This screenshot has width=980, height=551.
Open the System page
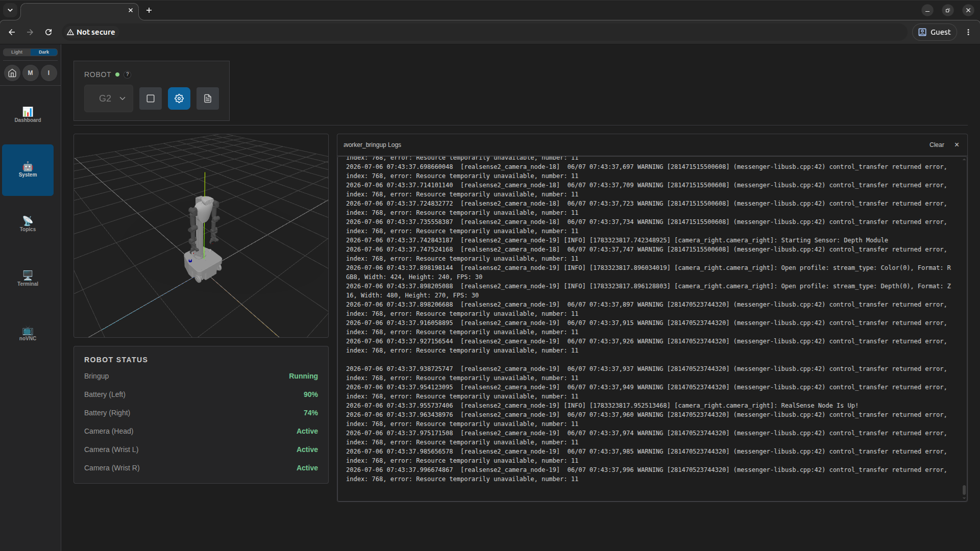(28, 170)
